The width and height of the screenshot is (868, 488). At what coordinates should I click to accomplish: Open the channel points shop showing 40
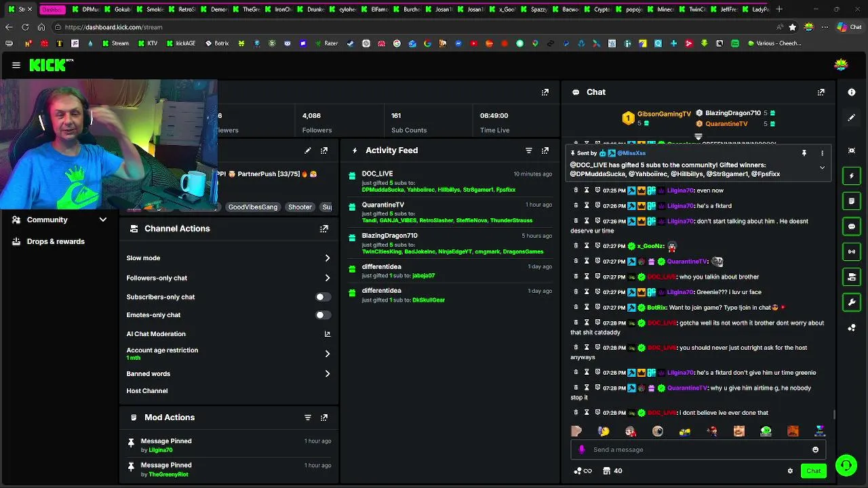coord(612,471)
